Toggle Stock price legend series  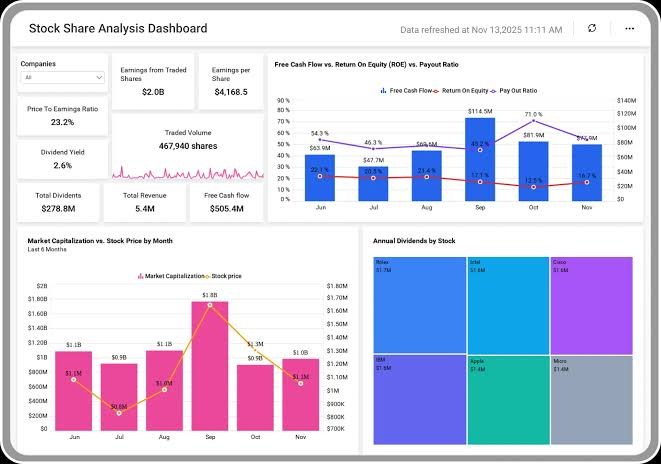223,276
